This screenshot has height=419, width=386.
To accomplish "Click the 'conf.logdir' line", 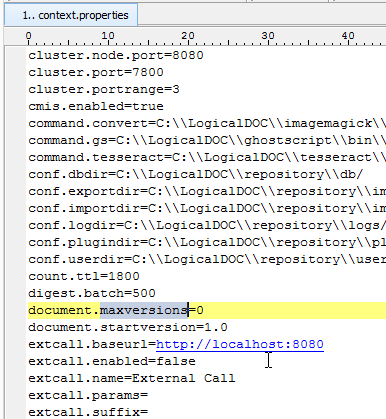I will [207, 225].
